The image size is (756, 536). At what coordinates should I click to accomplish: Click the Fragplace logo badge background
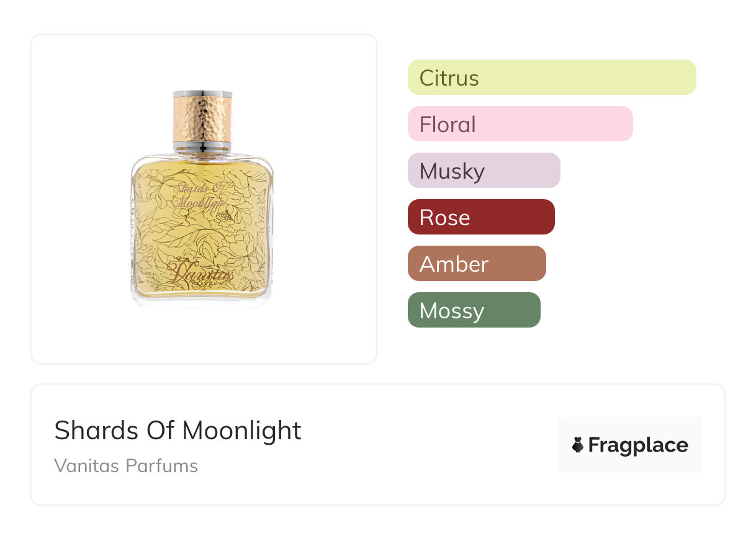[x=629, y=428]
